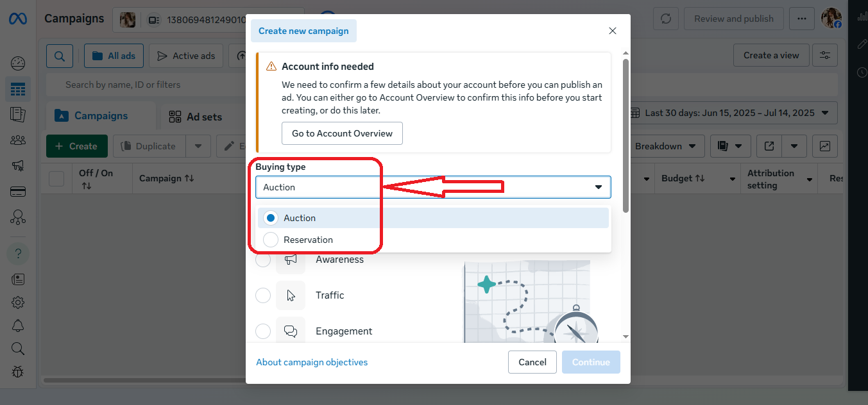868x405 pixels.
Task: Open Notifications bell icon in sidebar
Action: (18, 326)
